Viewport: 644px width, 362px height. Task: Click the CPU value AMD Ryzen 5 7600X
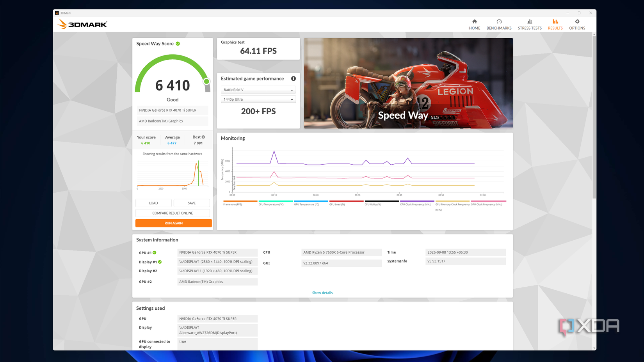(x=342, y=252)
